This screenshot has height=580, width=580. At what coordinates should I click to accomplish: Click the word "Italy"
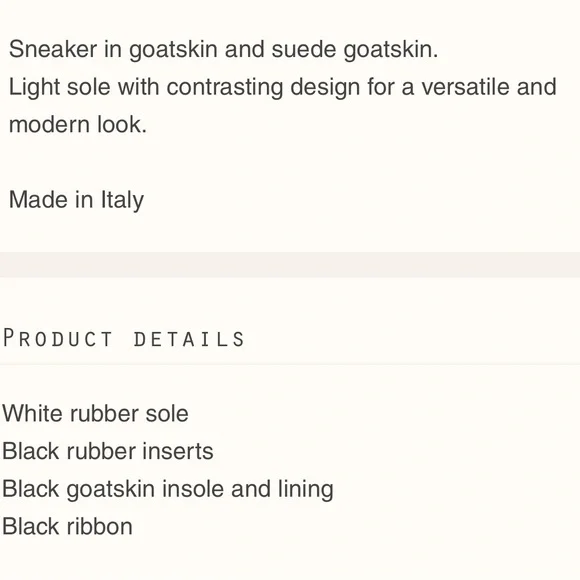[x=122, y=200]
